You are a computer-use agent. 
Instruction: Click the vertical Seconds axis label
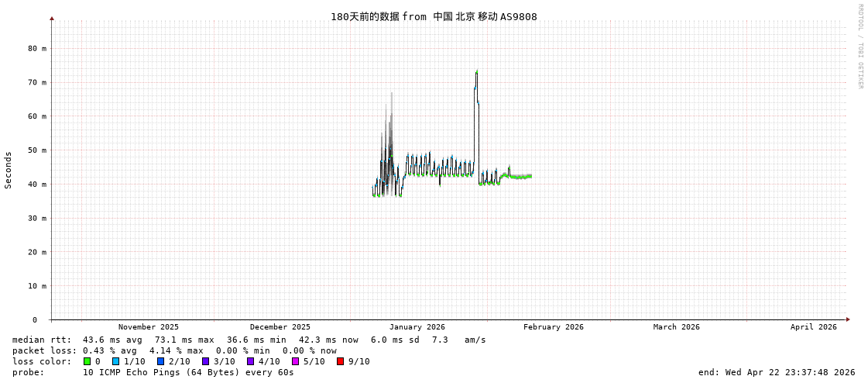[x=9, y=170]
